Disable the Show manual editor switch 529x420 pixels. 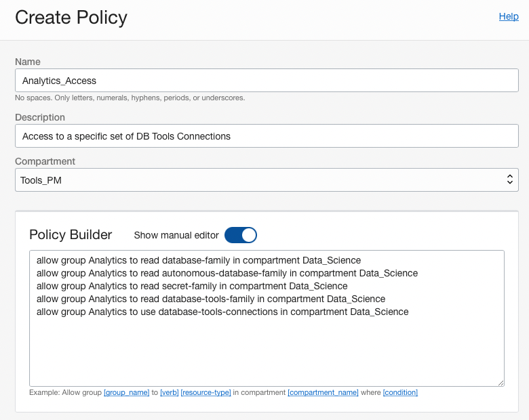[x=241, y=235]
